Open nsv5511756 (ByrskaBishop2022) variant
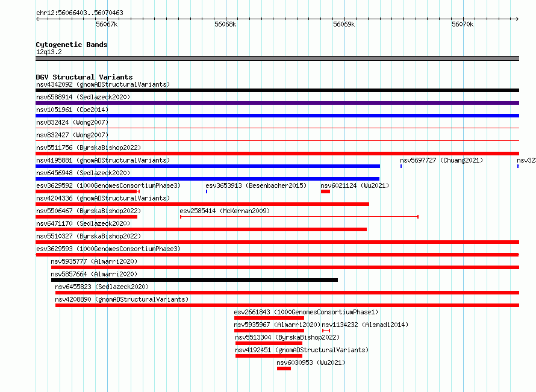Screen dimensions: 536x392 (x=89, y=148)
